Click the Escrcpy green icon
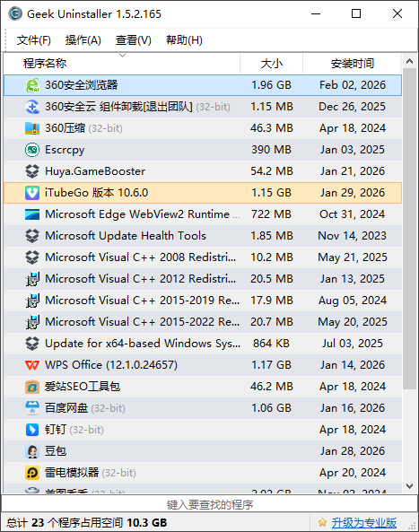419x532 pixels. [32, 150]
